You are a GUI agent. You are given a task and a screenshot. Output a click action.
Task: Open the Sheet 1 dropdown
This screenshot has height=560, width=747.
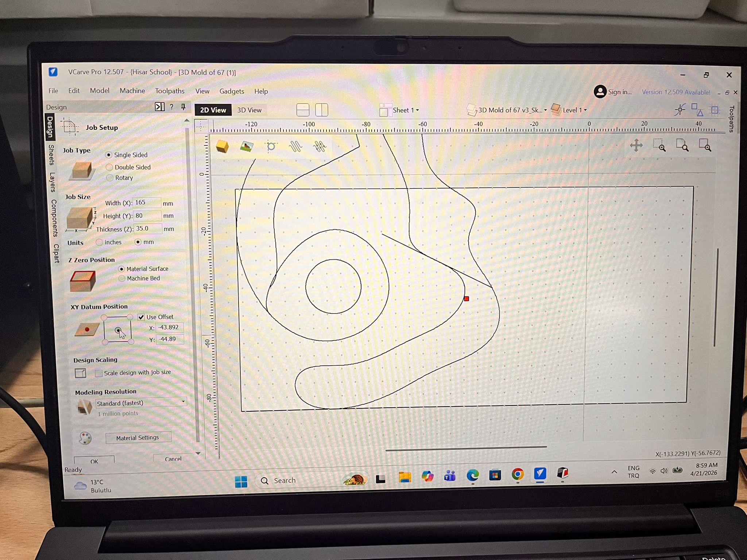pyautogui.click(x=399, y=110)
